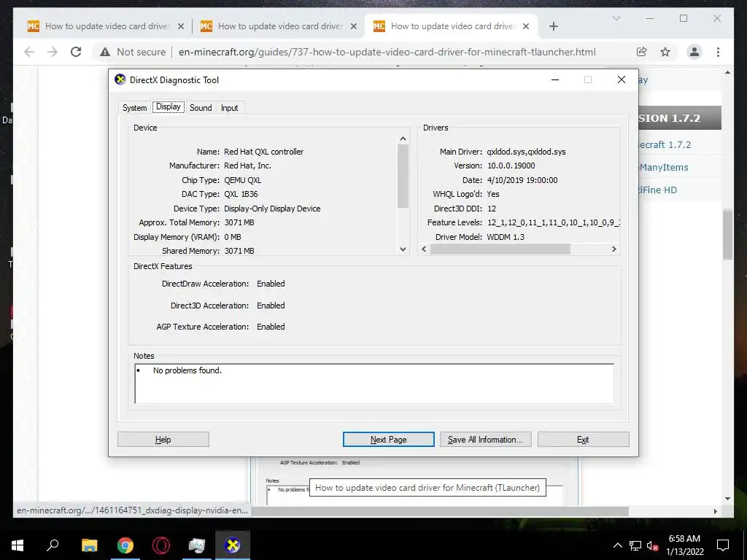Click the browser page vertical scrollbar thumb

727,234
